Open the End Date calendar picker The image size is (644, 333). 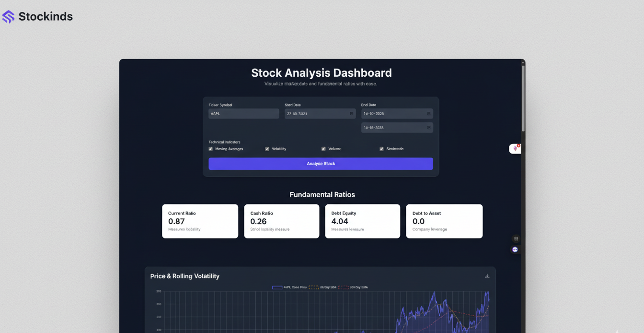[x=428, y=113]
